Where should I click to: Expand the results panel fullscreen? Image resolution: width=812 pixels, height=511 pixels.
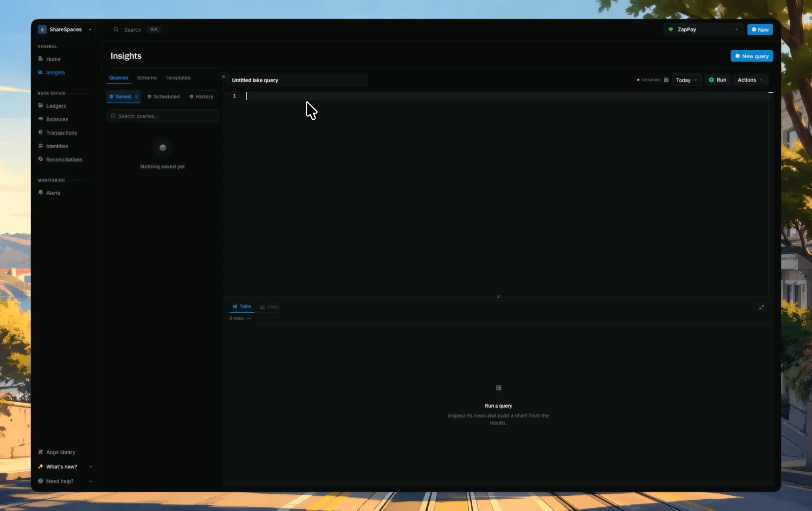(x=761, y=307)
